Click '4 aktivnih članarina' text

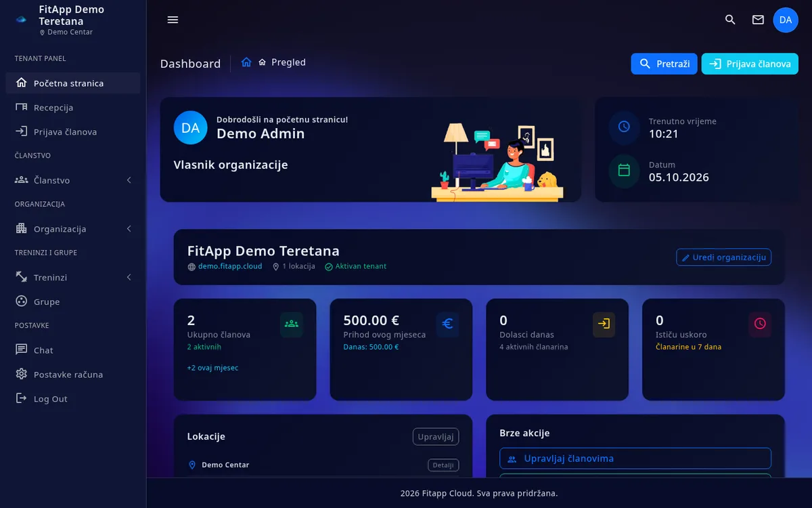(x=534, y=347)
